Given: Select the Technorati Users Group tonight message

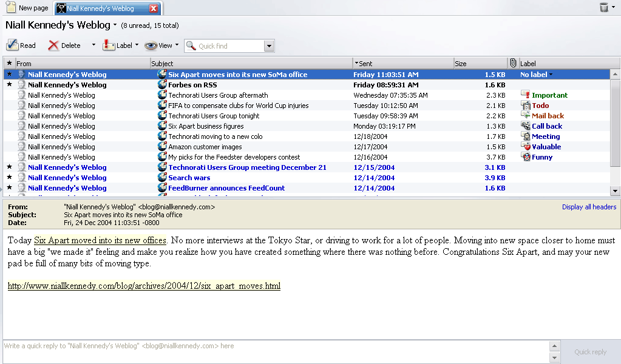Looking at the screenshot, I should click(x=307, y=115).
